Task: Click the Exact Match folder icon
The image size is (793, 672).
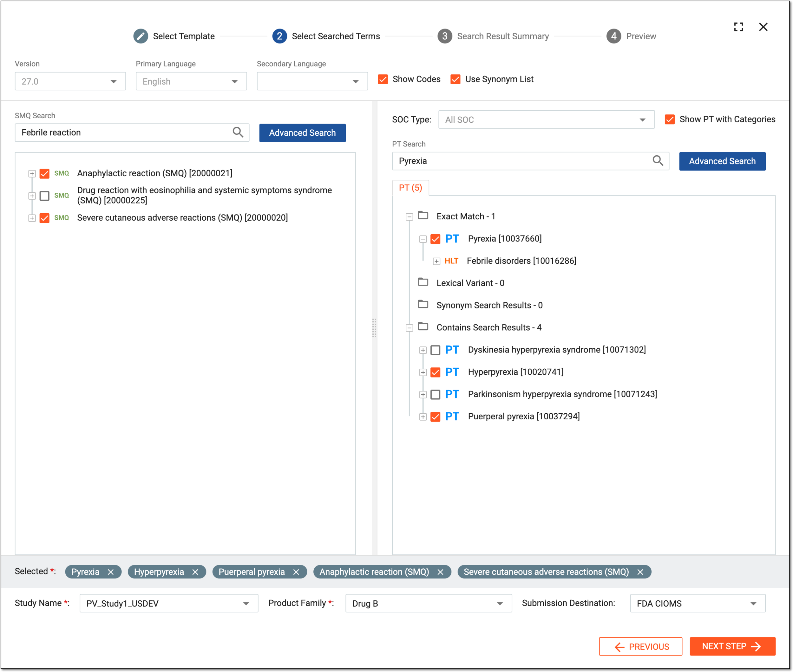Action: point(423,216)
